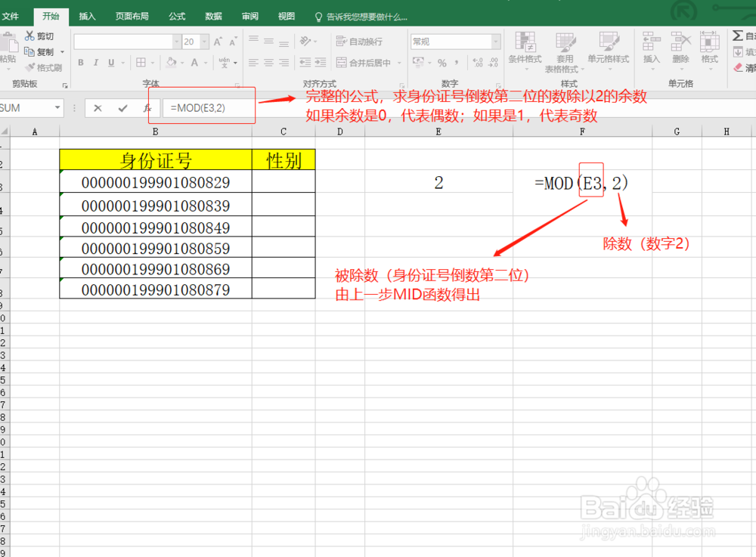This screenshot has height=557, width=756.
Task: Switch to the 视图 (View) tab
Action: coord(287,17)
